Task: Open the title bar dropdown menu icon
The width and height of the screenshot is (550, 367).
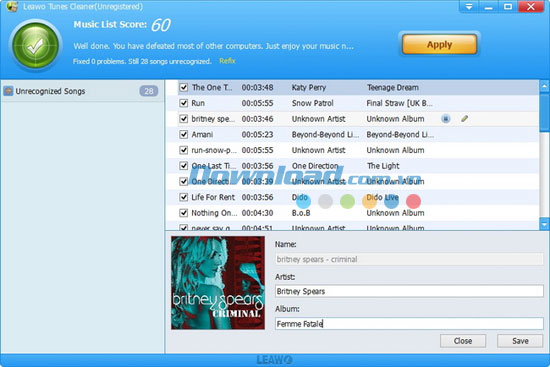Action: 469,6
